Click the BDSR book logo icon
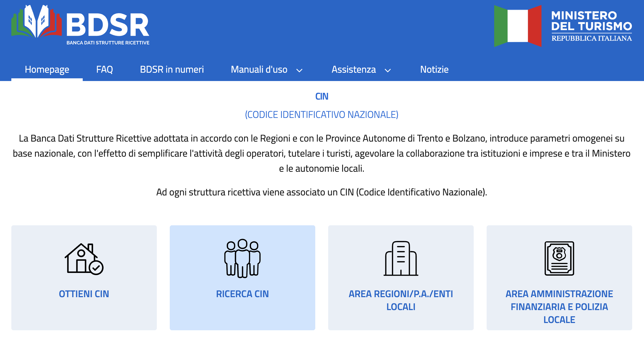This screenshot has width=644, height=337. [x=36, y=22]
